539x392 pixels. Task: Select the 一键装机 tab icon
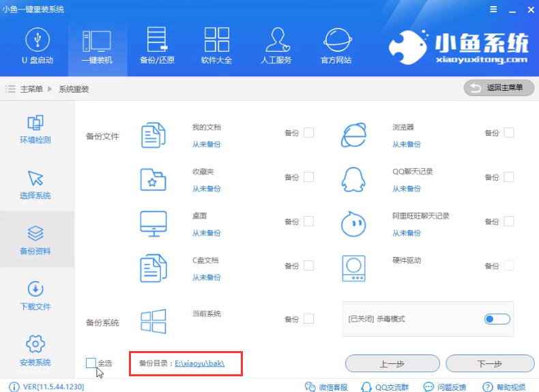(97, 41)
